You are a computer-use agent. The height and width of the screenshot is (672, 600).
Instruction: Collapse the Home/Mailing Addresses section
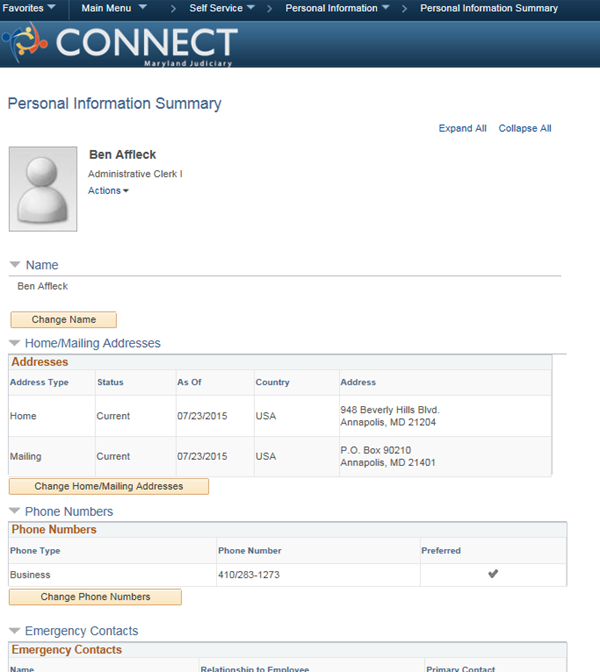[x=15, y=343]
